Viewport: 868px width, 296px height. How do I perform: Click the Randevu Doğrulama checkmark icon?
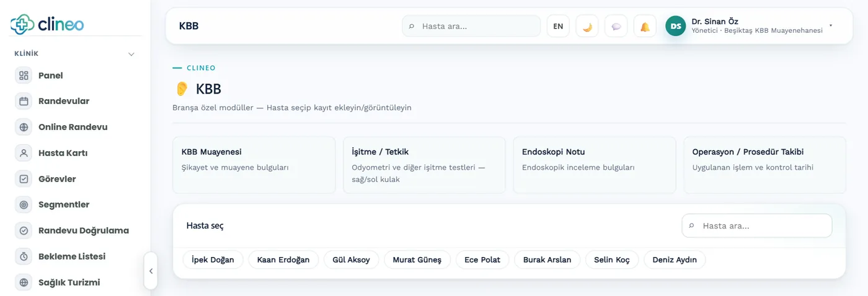tap(24, 230)
